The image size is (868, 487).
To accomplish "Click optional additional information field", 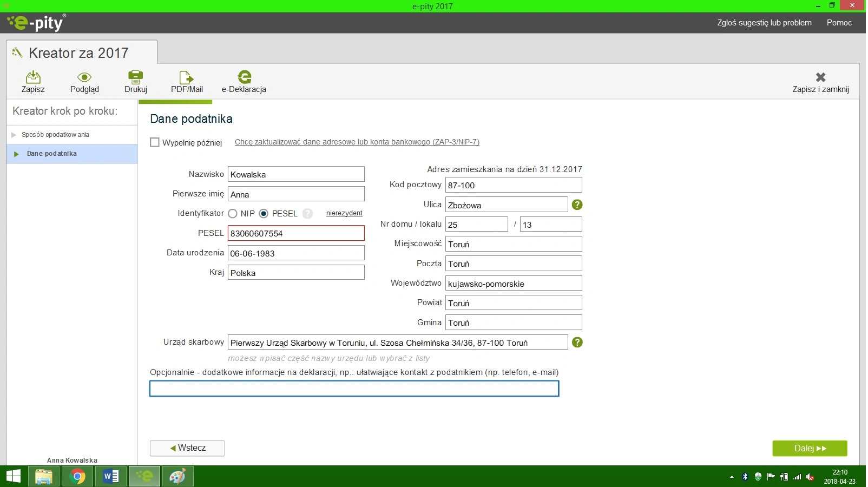I will tap(354, 389).
